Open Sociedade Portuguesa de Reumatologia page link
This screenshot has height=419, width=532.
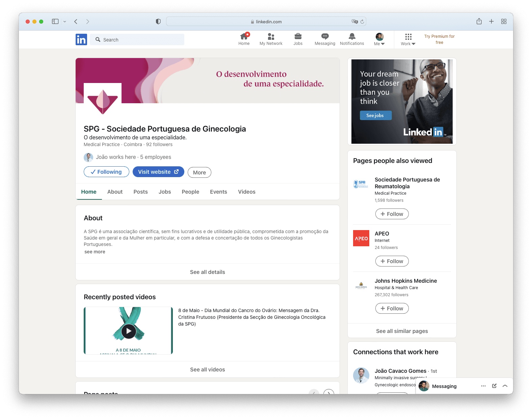[x=407, y=183]
